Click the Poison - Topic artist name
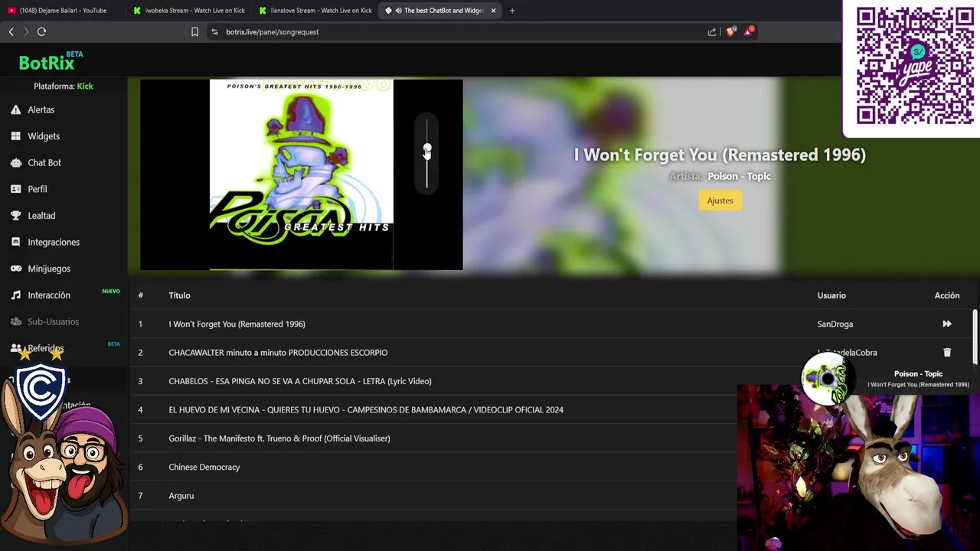 (739, 176)
